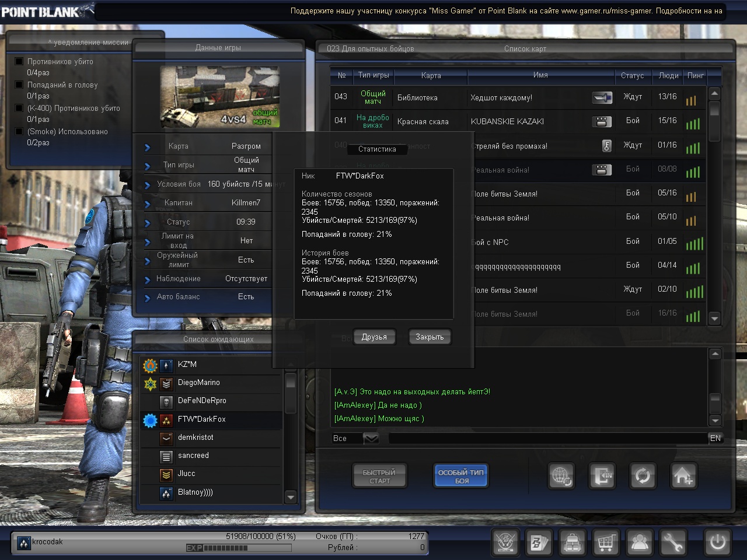Viewport: 747px width, 560px height.
Task: Toggle the '(Smoke) Использовано' mission checkbox
Action: 19,131
